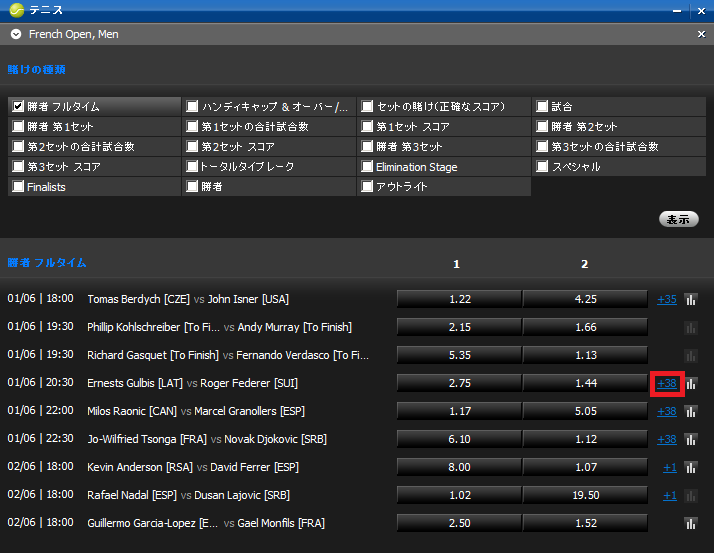
Task: Check セットの賭け(正確なスコア) option
Action: [x=367, y=107]
